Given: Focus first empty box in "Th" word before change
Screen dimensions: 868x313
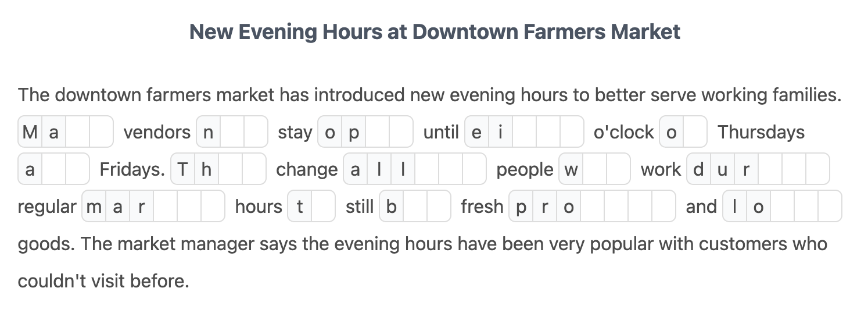Looking at the screenshot, I should coord(230,169).
